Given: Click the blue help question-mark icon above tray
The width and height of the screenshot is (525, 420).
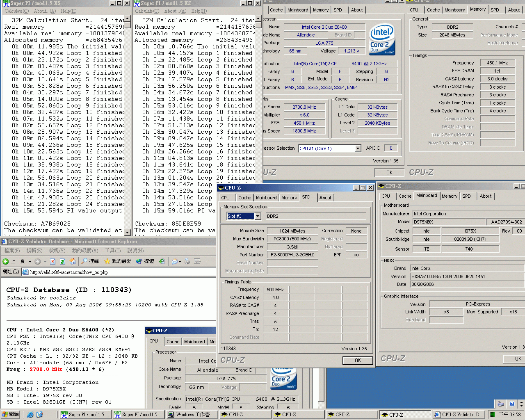Looking at the screenshot, I should (x=512, y=404).
